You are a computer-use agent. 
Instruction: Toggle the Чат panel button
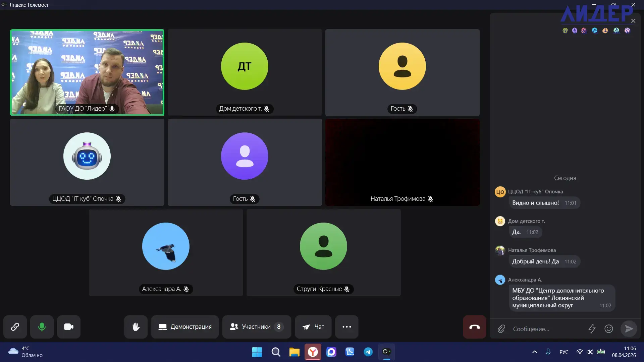[x=313, y=327]
